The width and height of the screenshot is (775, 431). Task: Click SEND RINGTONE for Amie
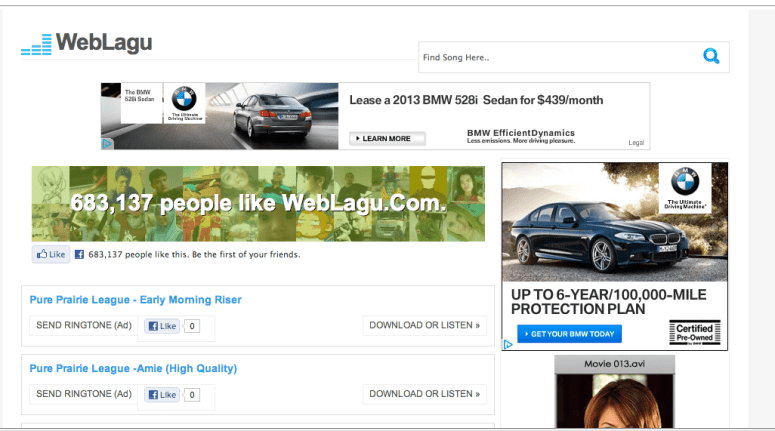84,394
